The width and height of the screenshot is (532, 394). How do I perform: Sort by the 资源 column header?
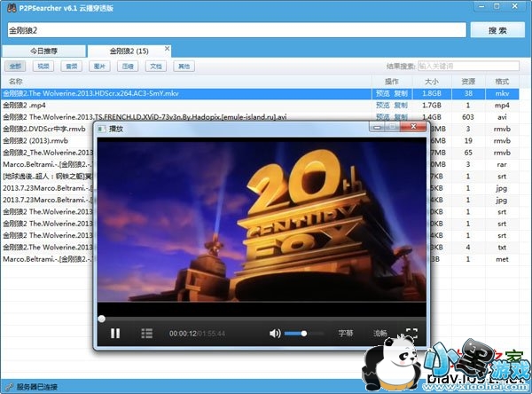tap(468, 82)
